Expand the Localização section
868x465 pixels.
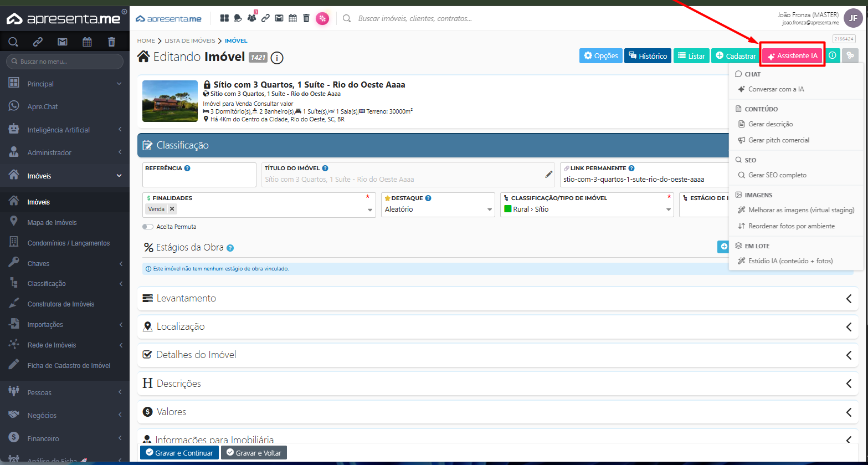498,326
